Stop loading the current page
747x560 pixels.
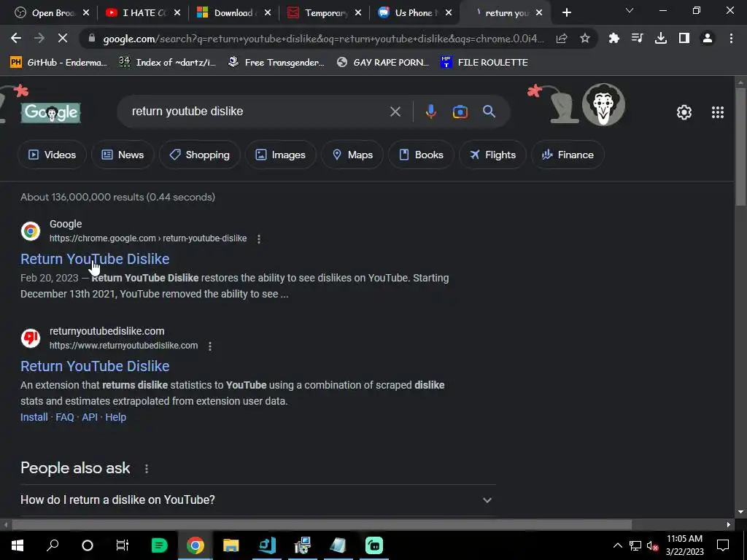pyautogui.click(x=63, y=39)
